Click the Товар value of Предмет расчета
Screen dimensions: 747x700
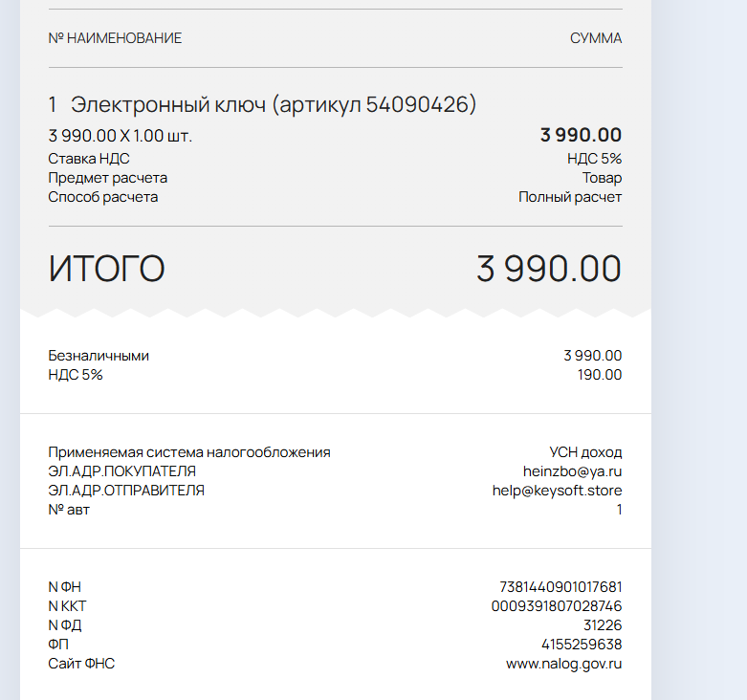click(x=602, y=178)
